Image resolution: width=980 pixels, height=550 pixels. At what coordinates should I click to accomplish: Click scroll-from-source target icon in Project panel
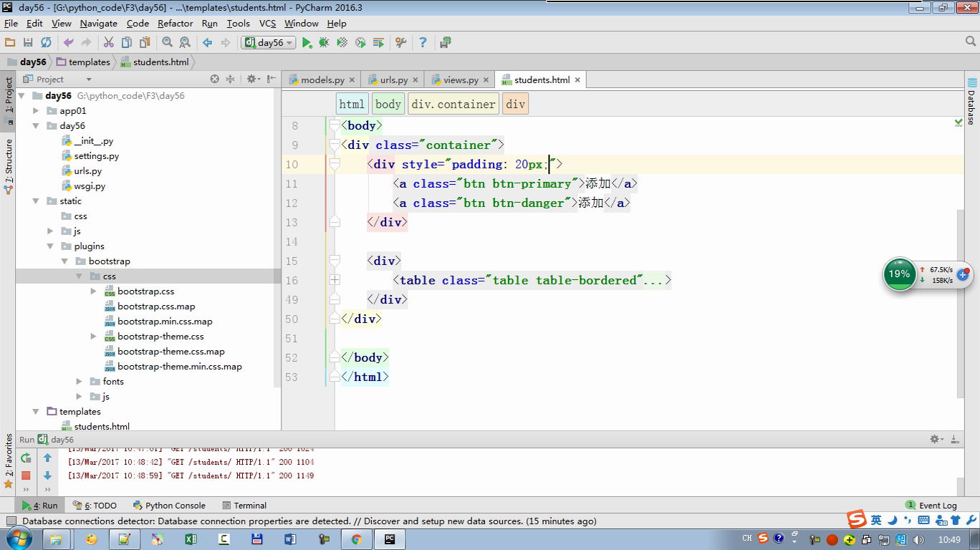tap(214, 79)
